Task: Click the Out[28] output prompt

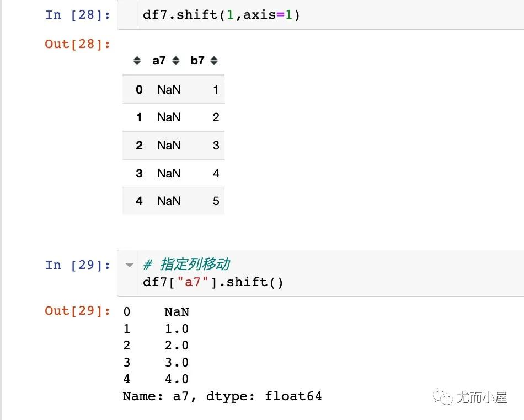Action: (78, 44)
